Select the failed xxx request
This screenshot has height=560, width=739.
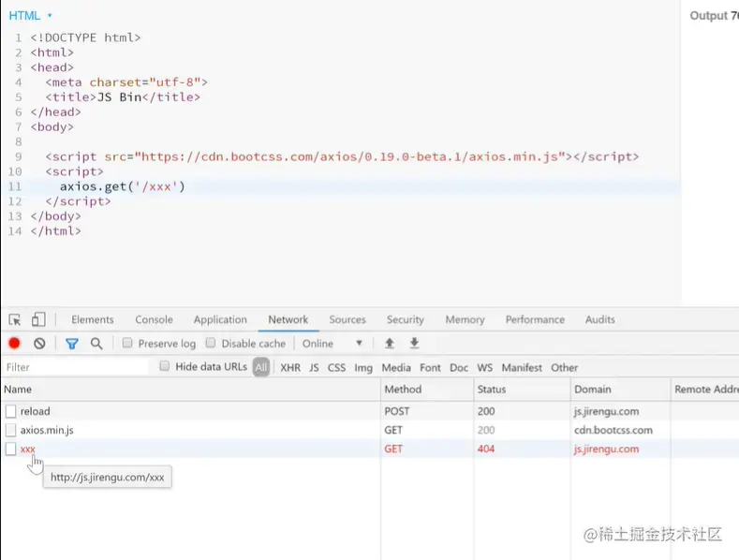370,449
